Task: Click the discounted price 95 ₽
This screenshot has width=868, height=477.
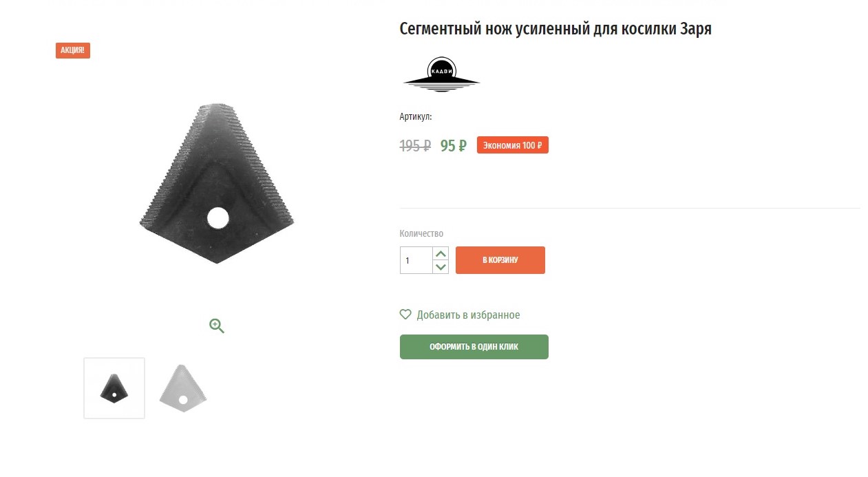Action: tap(454, 146)
